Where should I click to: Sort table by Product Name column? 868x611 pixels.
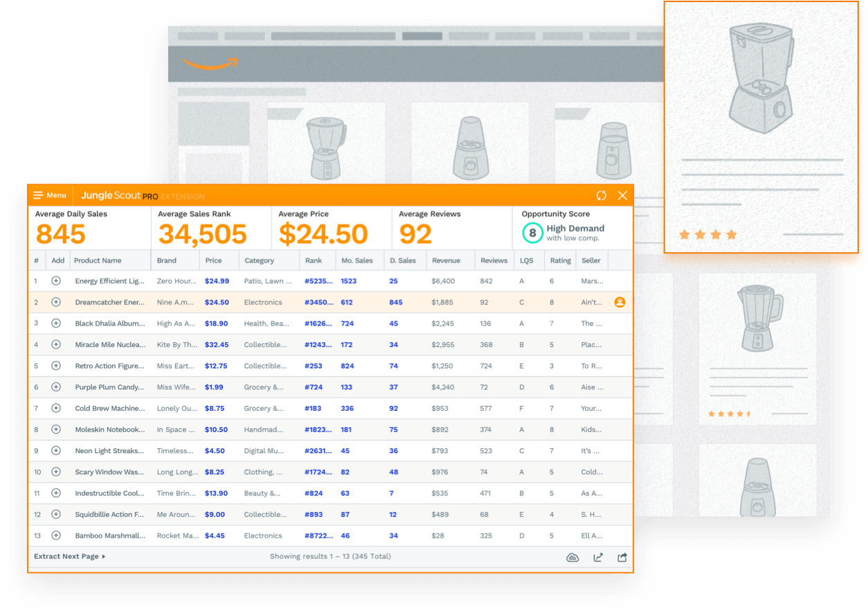click(98, 260)
